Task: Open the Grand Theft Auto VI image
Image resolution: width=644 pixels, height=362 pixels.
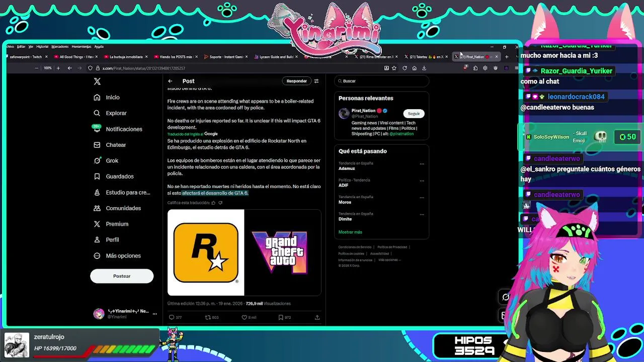Action: click(x=283, y=252)
